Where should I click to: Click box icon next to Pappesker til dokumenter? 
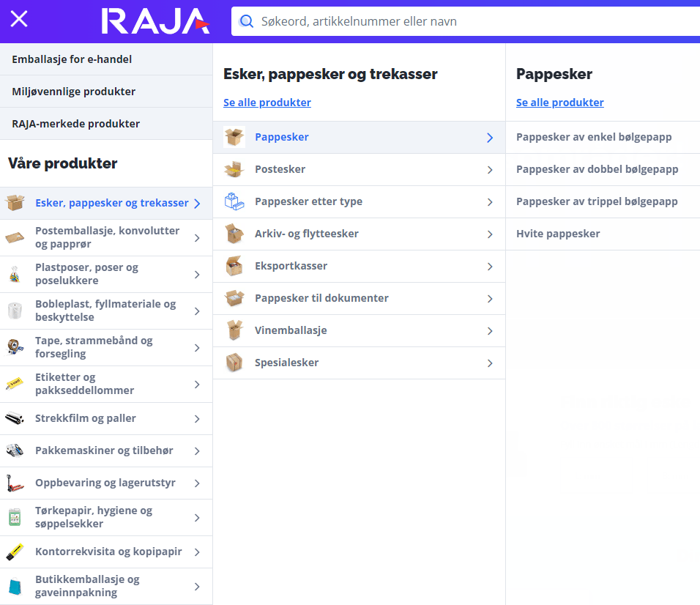[234, 298]
